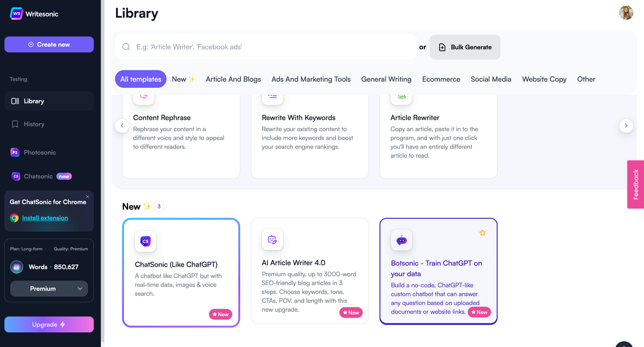This screenshot has height=347, width=644.
Task: Click the New badge on Botsonic card
Action: [x=479, y=312]
